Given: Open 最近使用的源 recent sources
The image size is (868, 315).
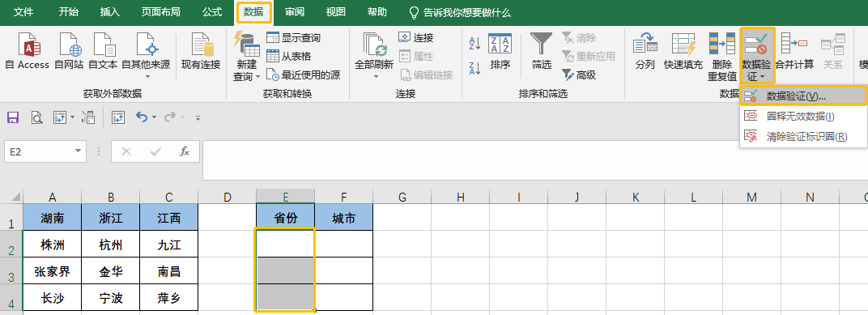Looking at the screenshot, I should coord(303,74).
